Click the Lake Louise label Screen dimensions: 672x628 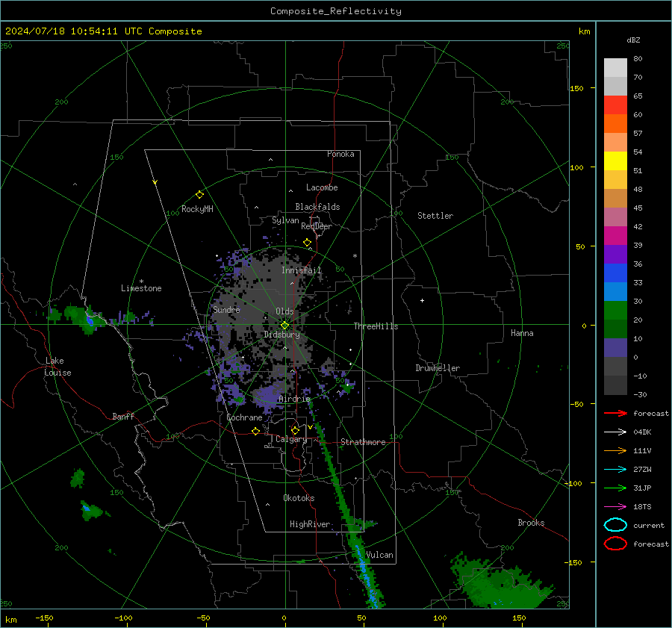click(57, 367)
